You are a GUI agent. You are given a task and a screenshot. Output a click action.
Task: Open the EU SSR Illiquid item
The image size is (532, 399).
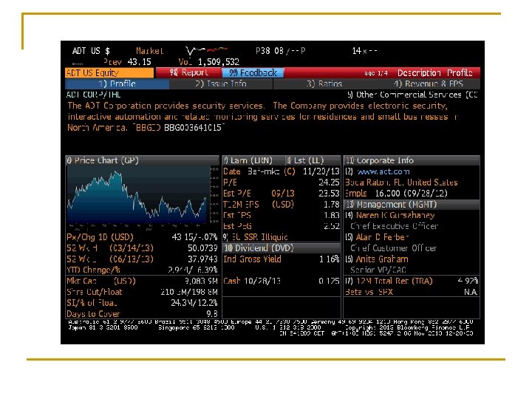(x=256, y=237)
